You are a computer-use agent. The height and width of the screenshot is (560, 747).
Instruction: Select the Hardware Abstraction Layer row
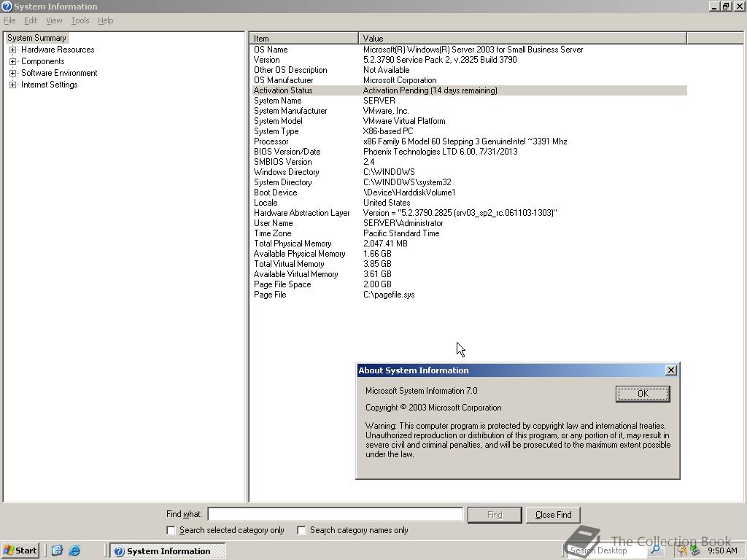click(x=469, y=214)
